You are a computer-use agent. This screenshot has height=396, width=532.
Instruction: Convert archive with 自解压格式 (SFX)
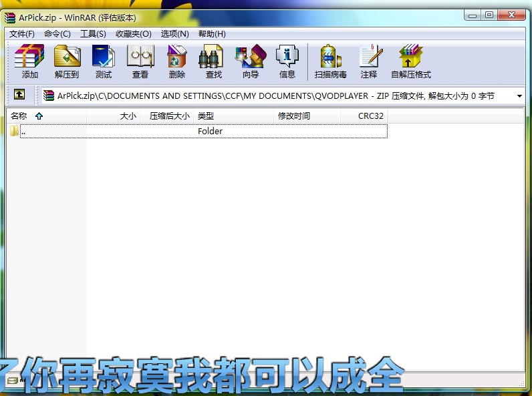(x=411, y=61)
